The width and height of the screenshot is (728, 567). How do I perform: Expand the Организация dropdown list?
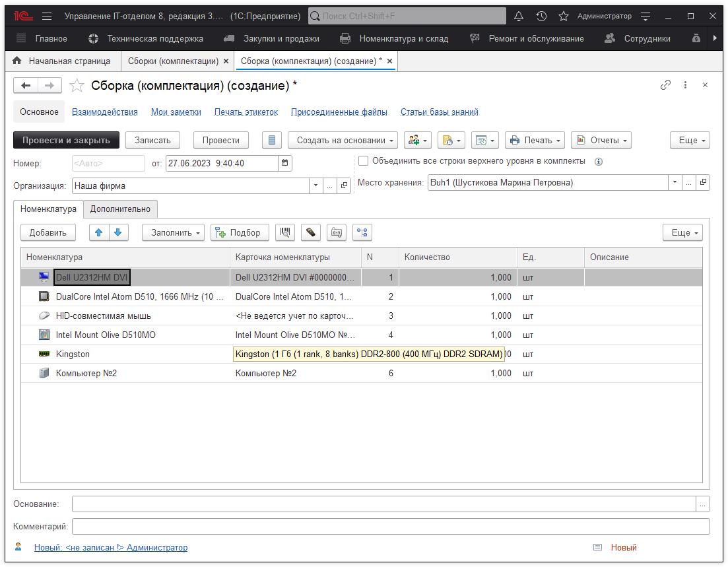tap(315, 186)
